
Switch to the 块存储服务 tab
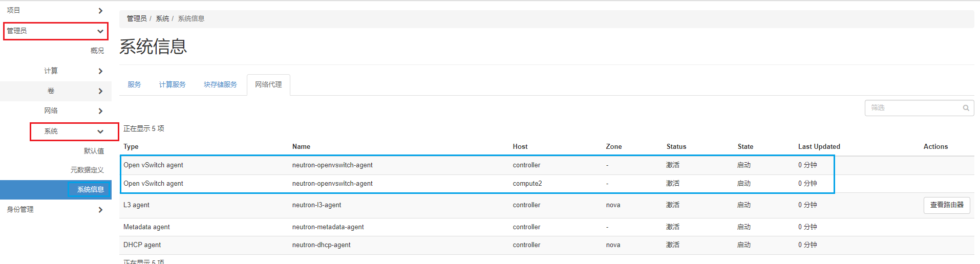click(220, 84)
